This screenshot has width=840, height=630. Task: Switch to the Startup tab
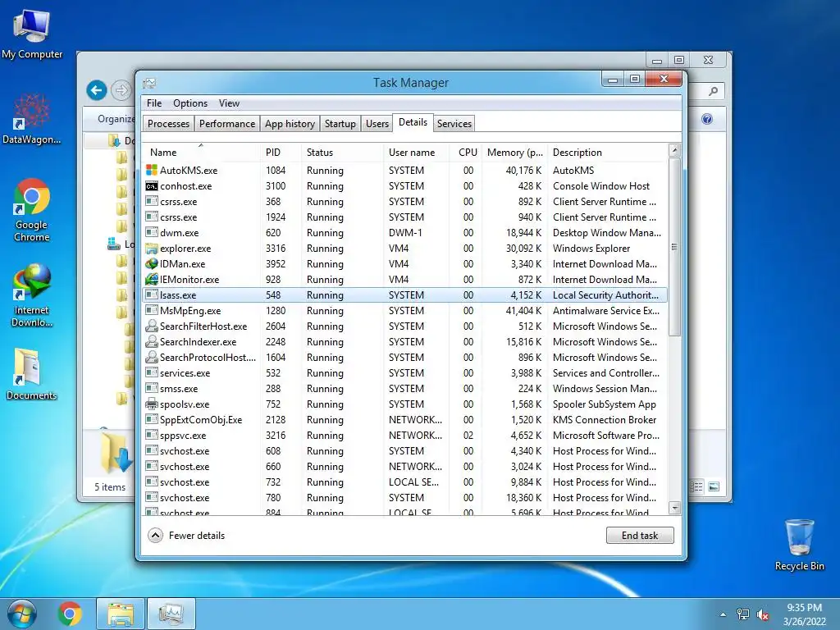tap(340, 124)
